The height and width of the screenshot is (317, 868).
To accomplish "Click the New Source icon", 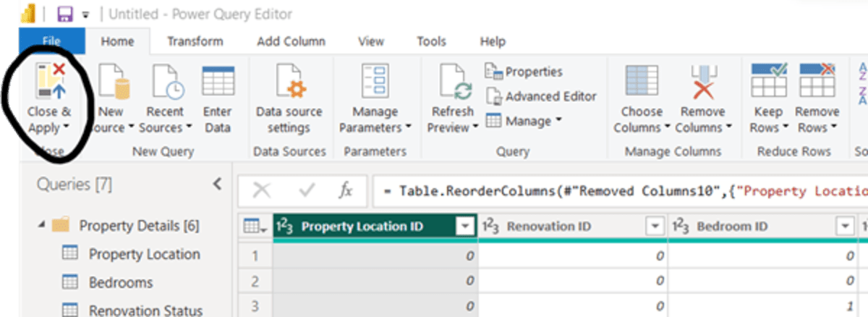I will tap(114, 80).
